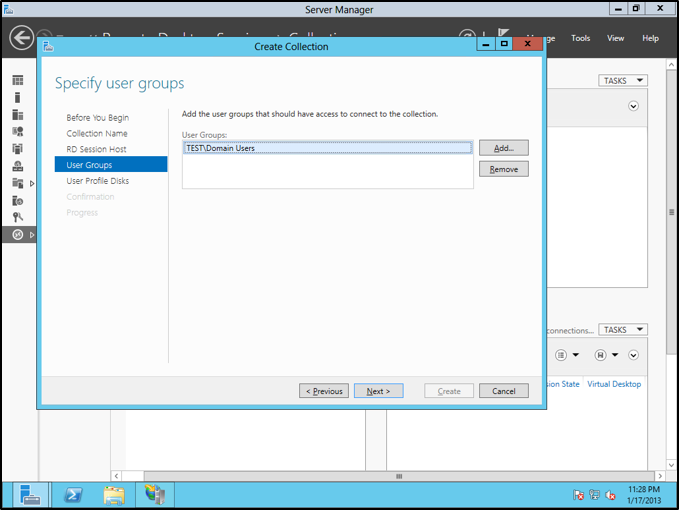Open File Explorer from the taskbar

click(114, 494)
